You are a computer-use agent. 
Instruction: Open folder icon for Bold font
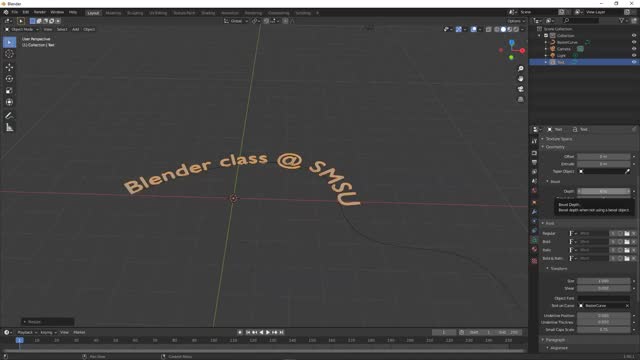click(x=627, y=242)
